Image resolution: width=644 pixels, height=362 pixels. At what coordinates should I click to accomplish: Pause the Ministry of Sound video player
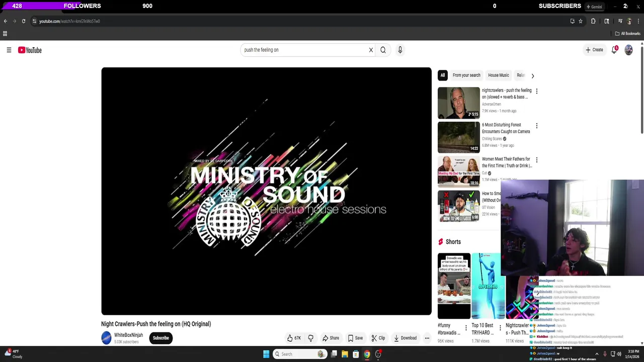[266, 191]
